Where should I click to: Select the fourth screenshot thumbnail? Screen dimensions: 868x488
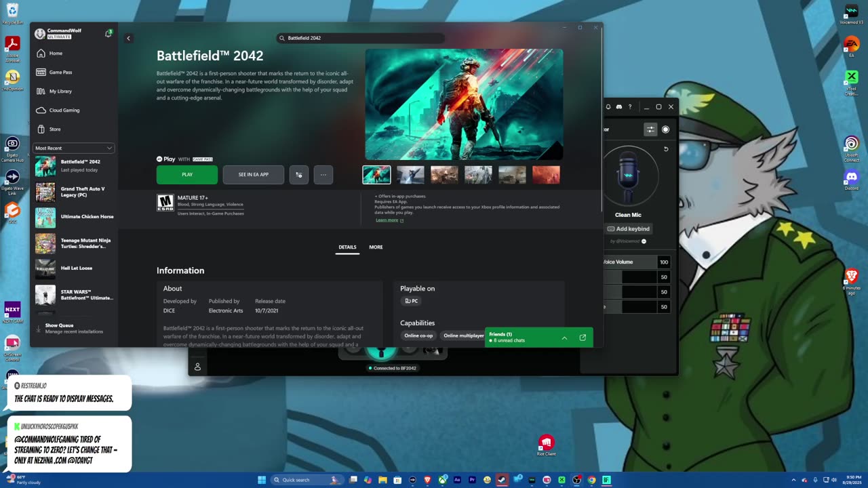click(478, 175)
